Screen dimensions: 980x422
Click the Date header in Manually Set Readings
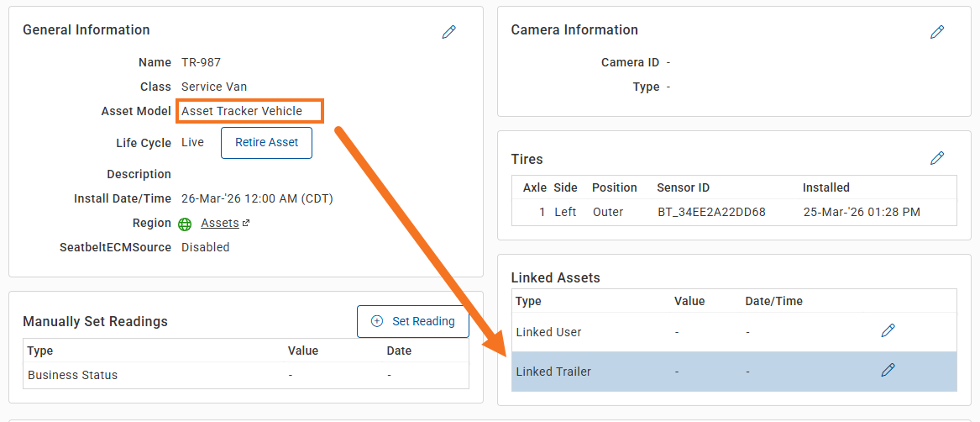400,351
